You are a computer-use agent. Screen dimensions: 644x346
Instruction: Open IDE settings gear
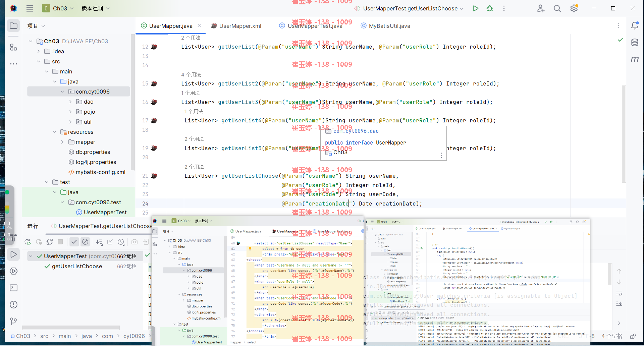click(x=574, y=8)
